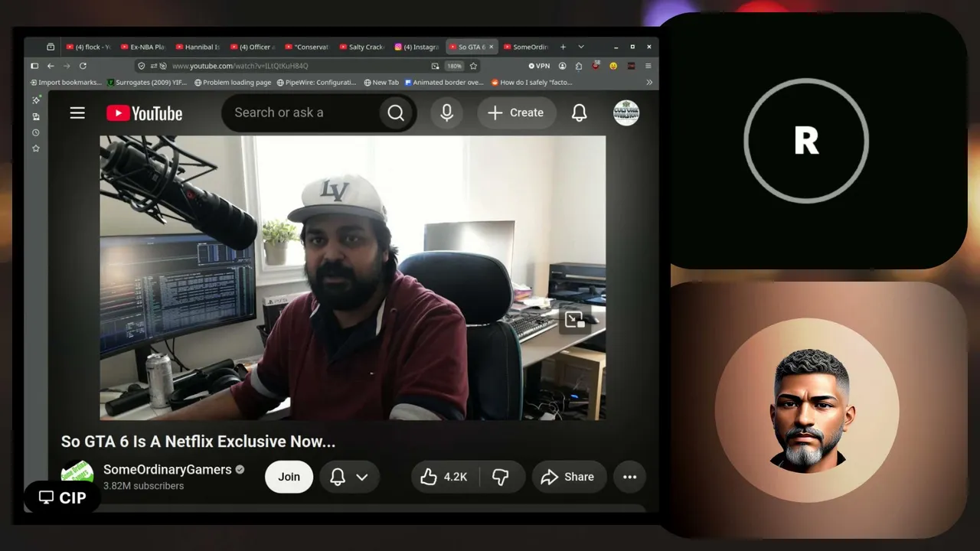This screenshot has width=980, height=551.
Task: Open the "Surrogates (2009) YIF..." bookmark
Action: (147, 83)
